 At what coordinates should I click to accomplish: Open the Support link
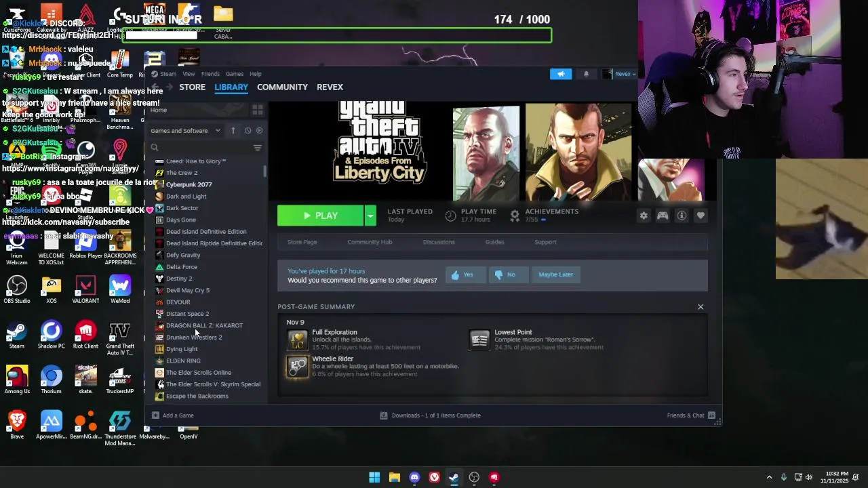coord(545,242)
